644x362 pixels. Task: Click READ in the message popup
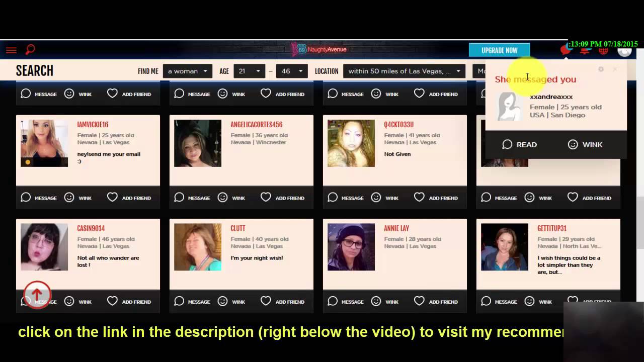click(520, 144)
